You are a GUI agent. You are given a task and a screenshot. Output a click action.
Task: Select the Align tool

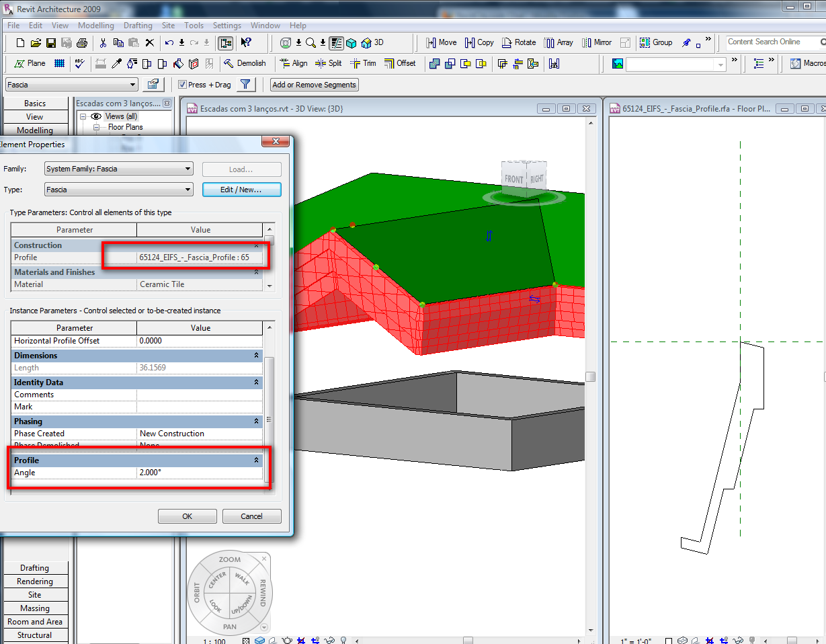click(x=293, y=63)
